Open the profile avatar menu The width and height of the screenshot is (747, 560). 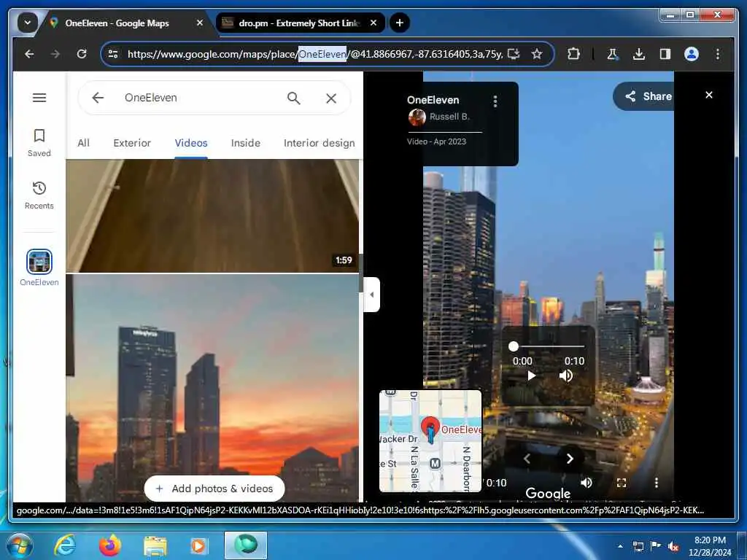click(x=692, y=54)
